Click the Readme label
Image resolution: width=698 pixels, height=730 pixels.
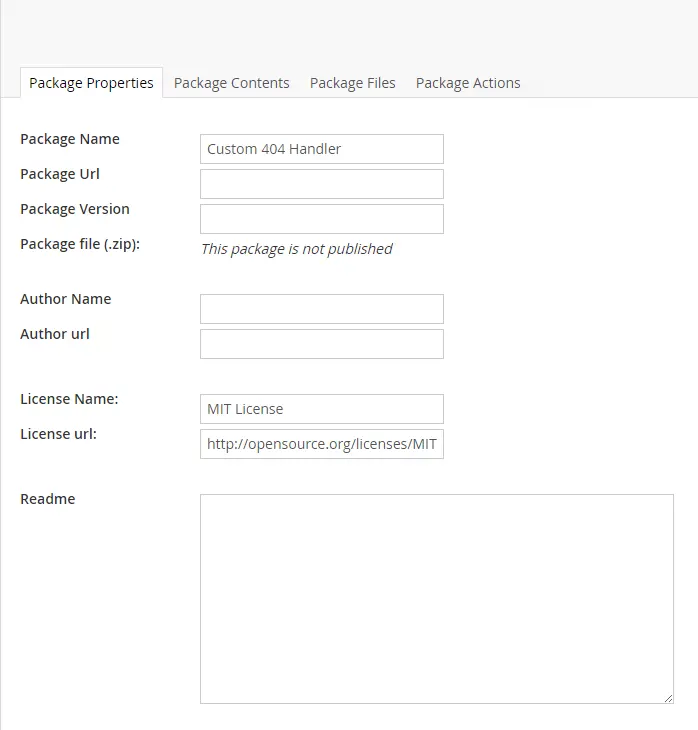[x=47, y=499]
